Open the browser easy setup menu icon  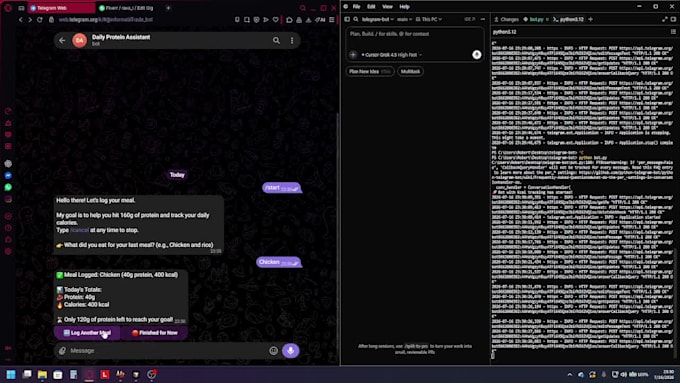point(332,20)
